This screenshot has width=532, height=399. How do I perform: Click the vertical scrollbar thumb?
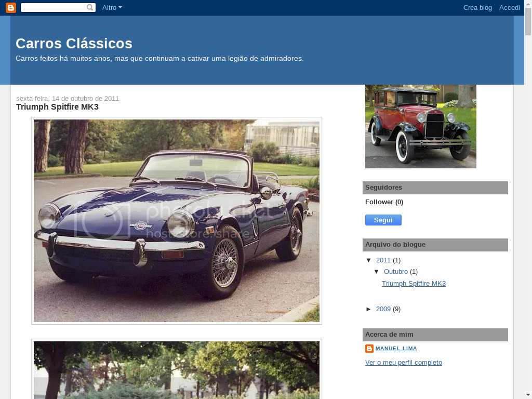(528, 22)
